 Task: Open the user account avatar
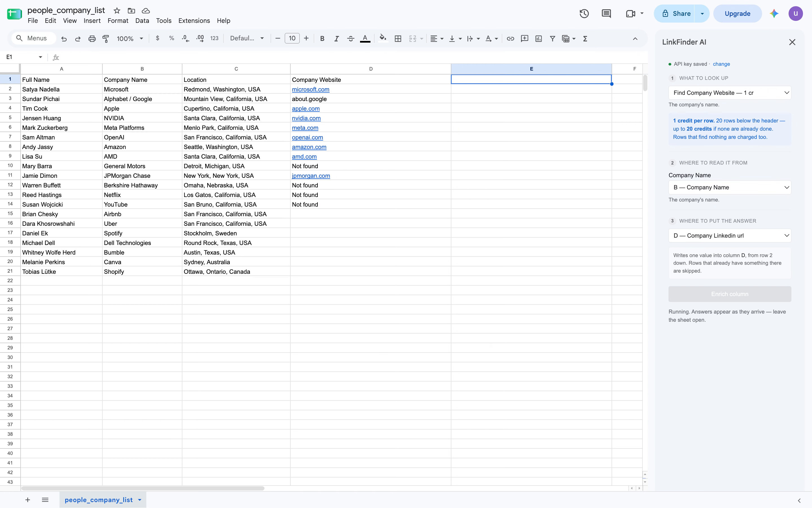(x=796, y=14)
